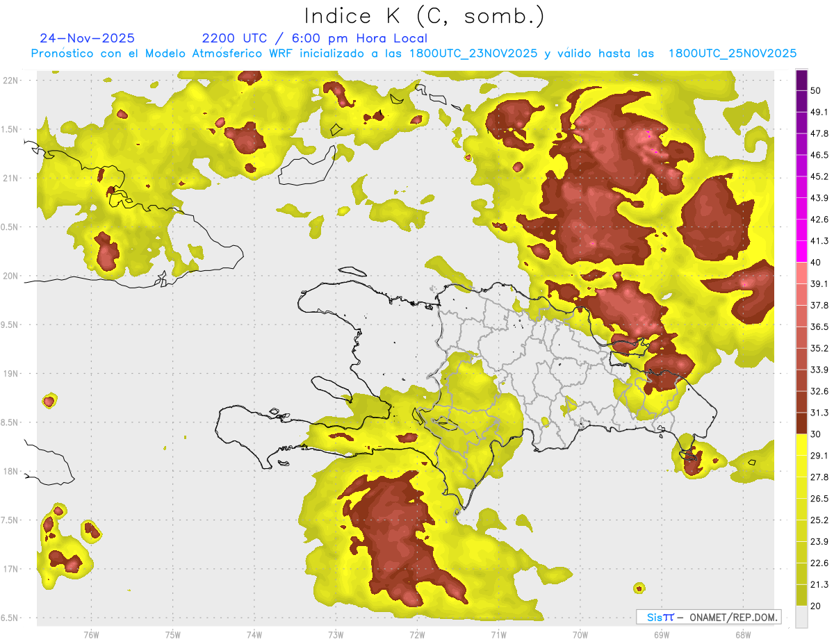Select the date text "24-Nov-2025"
This screenshot has width=834, height=644.
[88, 38]
